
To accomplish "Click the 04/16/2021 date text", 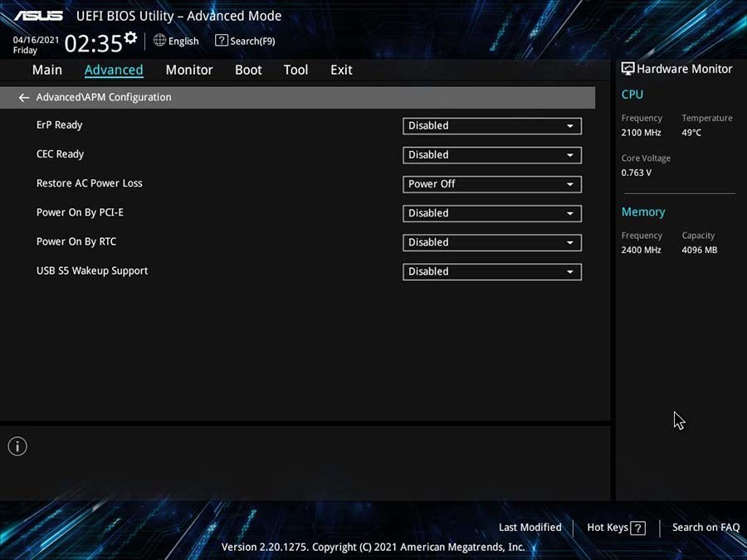I will (36, 40).
